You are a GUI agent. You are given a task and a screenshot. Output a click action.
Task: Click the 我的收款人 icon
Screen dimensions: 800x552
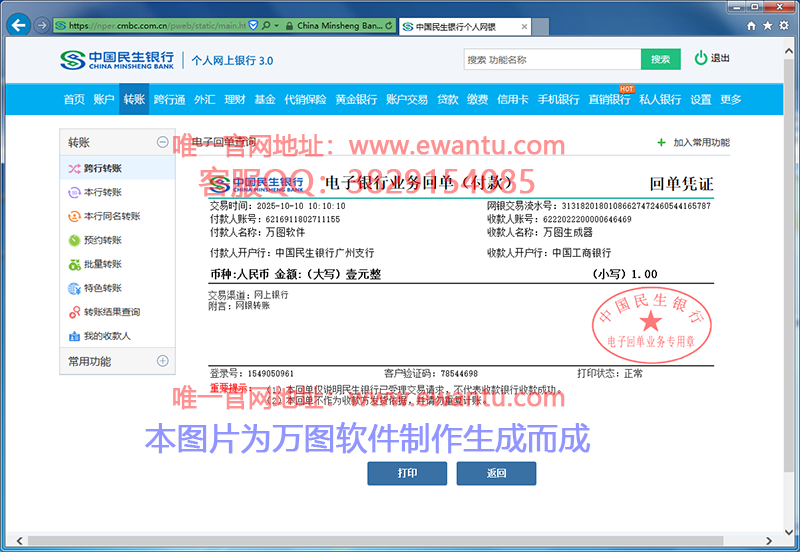(74, 336)
